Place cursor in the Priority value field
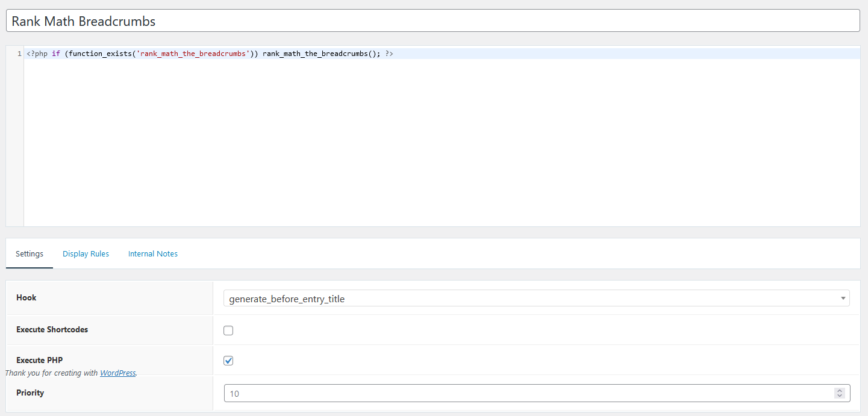The width and height of the screenshot is (868, 416). (422, 393)
